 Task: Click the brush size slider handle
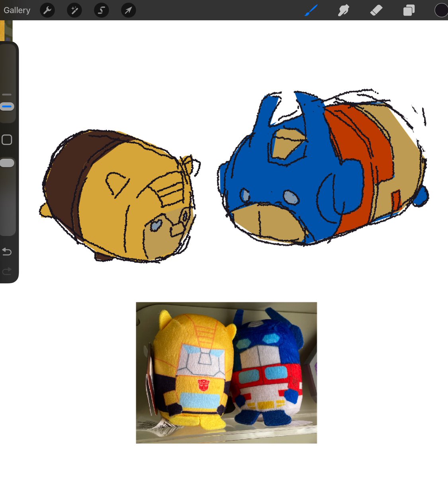[7, 106]
